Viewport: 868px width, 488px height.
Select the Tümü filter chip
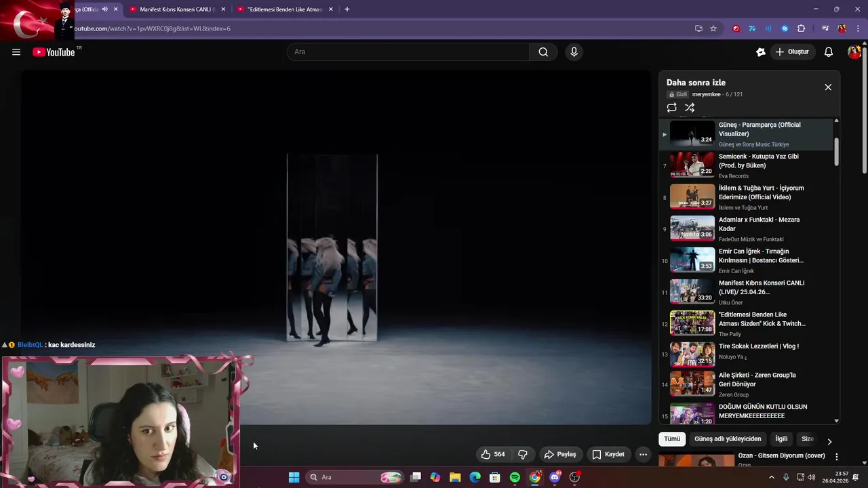pyautogui.click(x=672, y=439)
